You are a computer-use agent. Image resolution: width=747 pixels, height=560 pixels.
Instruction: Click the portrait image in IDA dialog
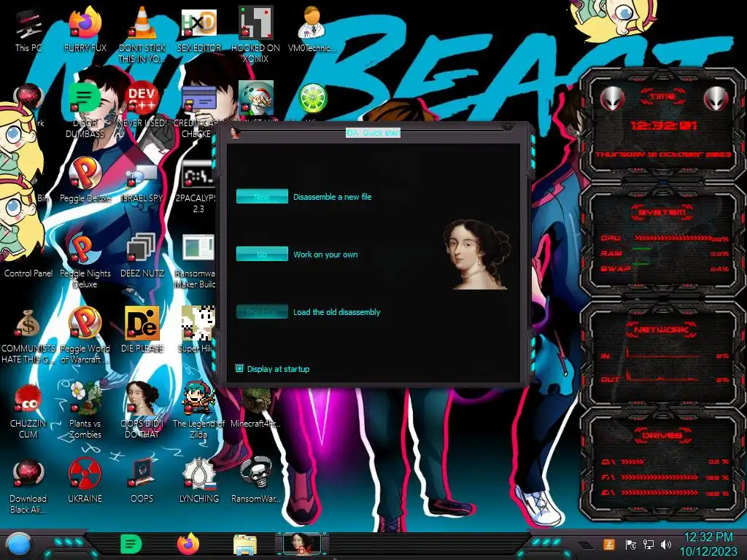(477, 254)
